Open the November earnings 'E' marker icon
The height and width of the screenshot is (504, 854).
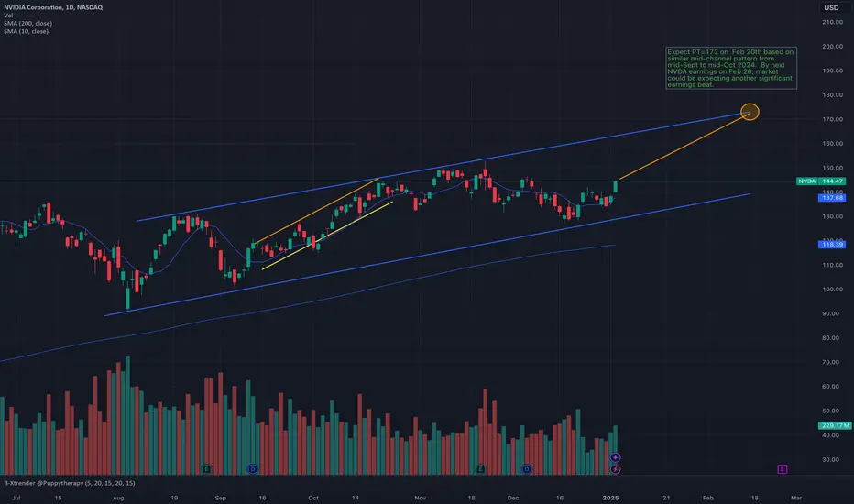point(481,469)
